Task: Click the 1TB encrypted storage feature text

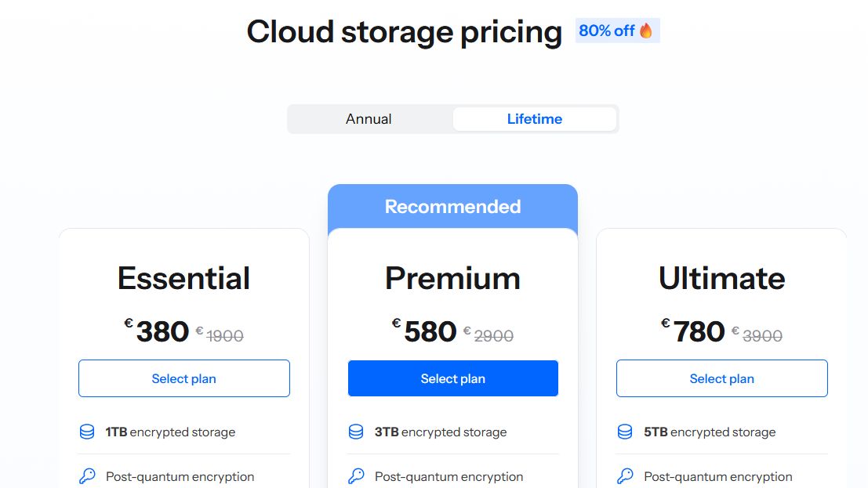Action: point(170,432)
